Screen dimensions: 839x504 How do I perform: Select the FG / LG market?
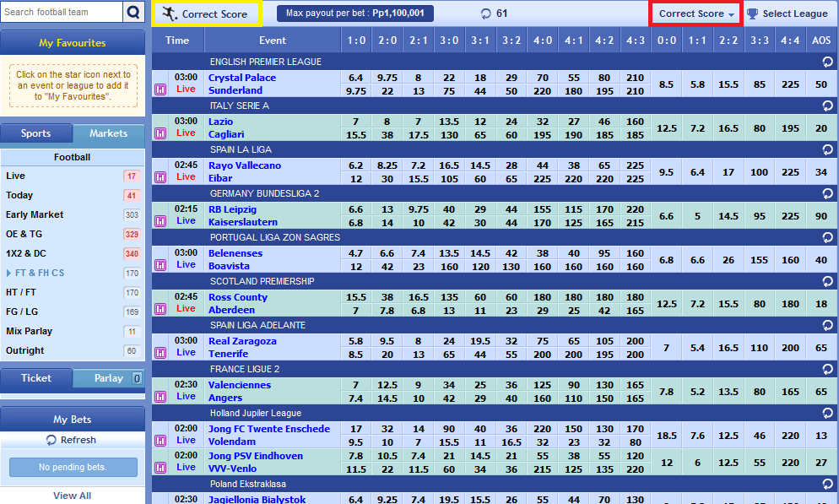[73, 312]
